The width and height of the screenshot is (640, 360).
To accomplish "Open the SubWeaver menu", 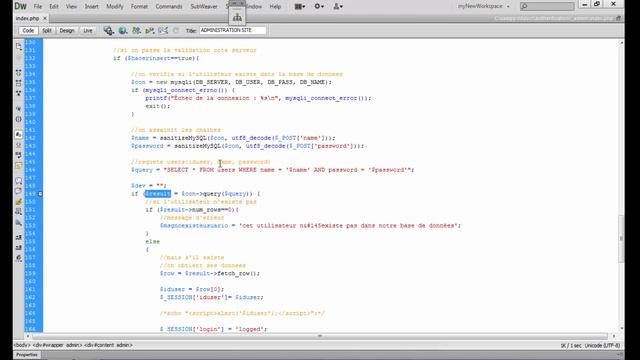I will click(204, 7).
